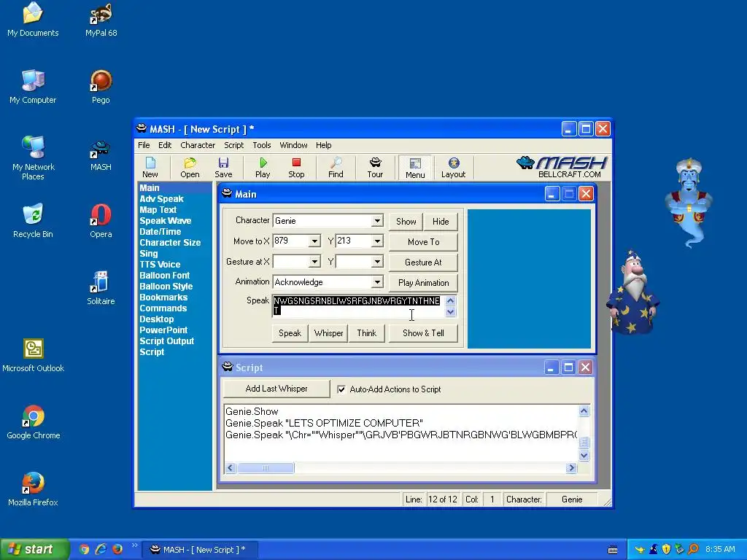Click the Script horizontal scrollbar thumb
Screen dimensions: 747x560
(266, 468)
